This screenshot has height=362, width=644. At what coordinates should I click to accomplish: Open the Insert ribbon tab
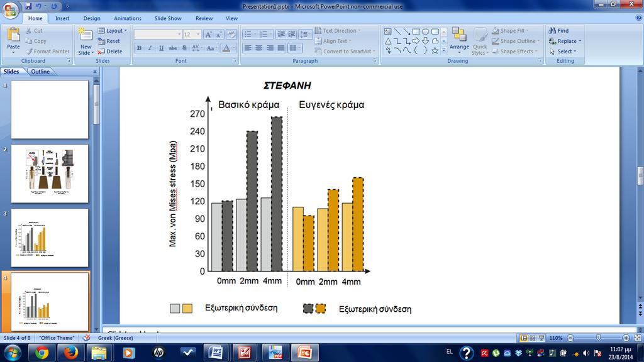(62, 18)
